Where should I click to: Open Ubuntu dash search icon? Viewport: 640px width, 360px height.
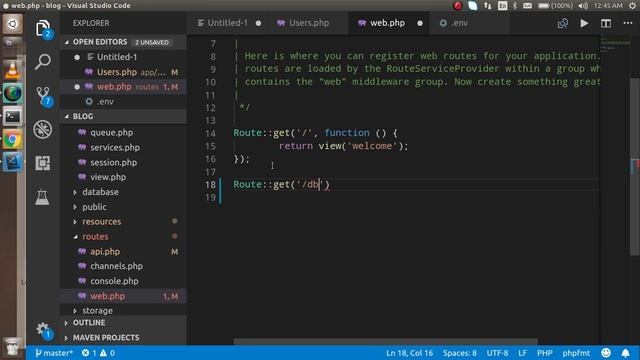pyautogui.click(x=12, y=24)
